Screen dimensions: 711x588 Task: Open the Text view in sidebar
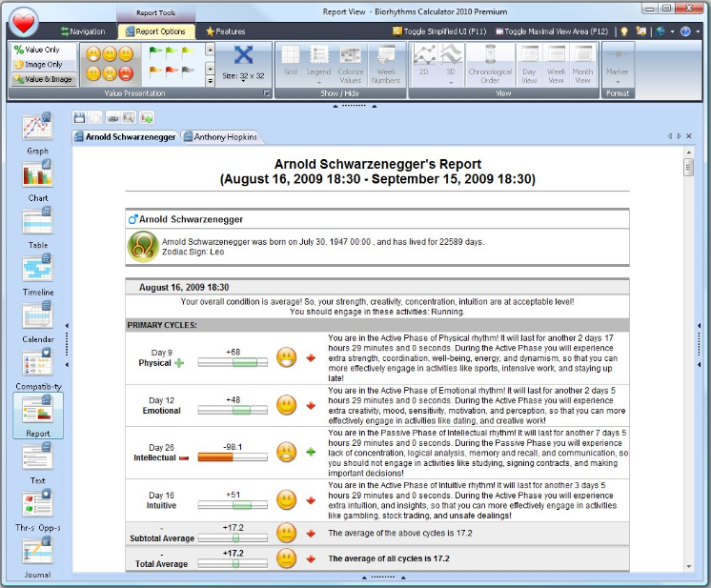[x=37, y=464]
